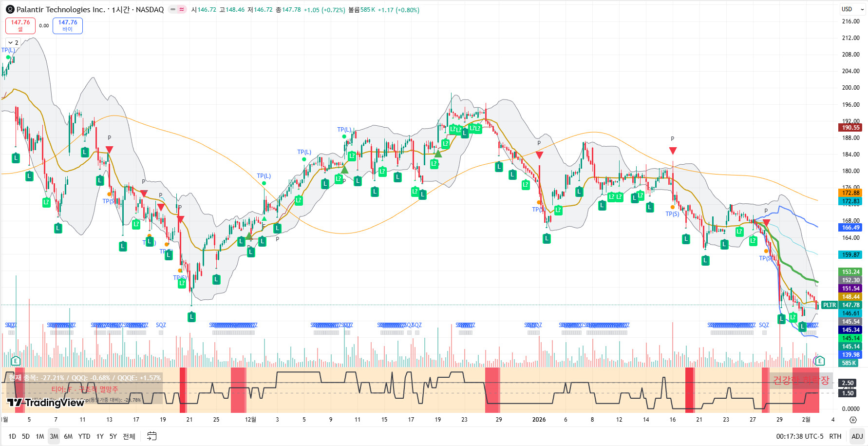Click the 2.50 indicator value label
Viewport: 868px width, 446px height.
point(848,383)
